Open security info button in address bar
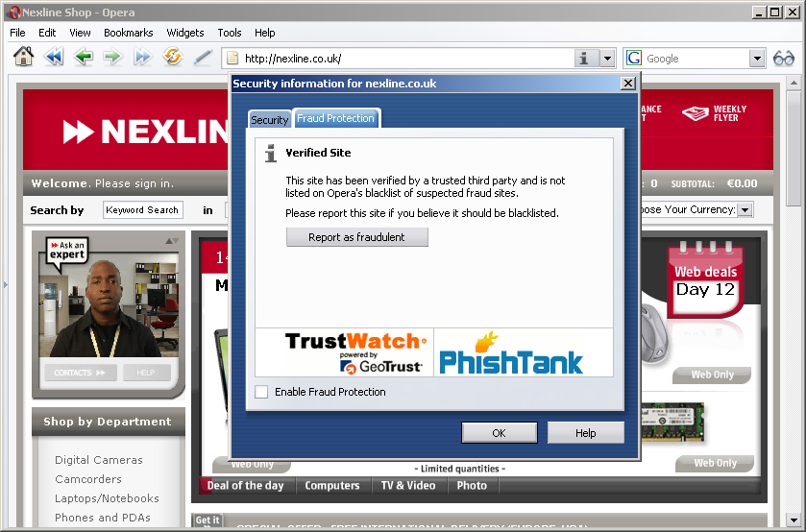The height and width of the screenshot is (532, 806). coord(586,58)
